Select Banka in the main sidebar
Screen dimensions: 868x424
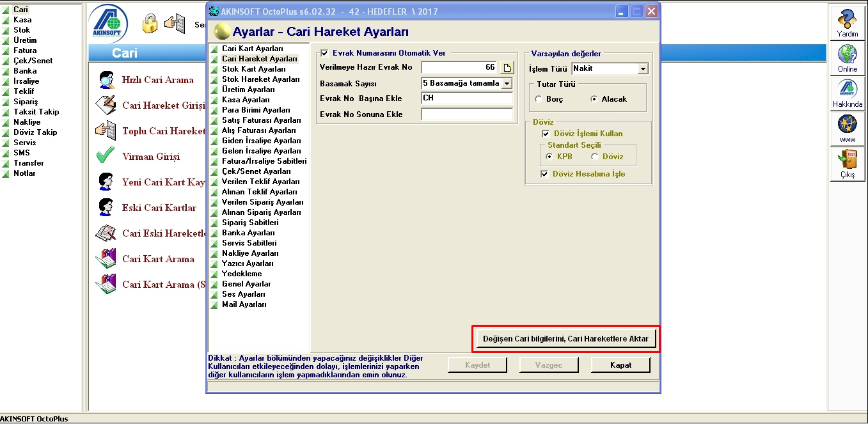[x=25, y=71]
